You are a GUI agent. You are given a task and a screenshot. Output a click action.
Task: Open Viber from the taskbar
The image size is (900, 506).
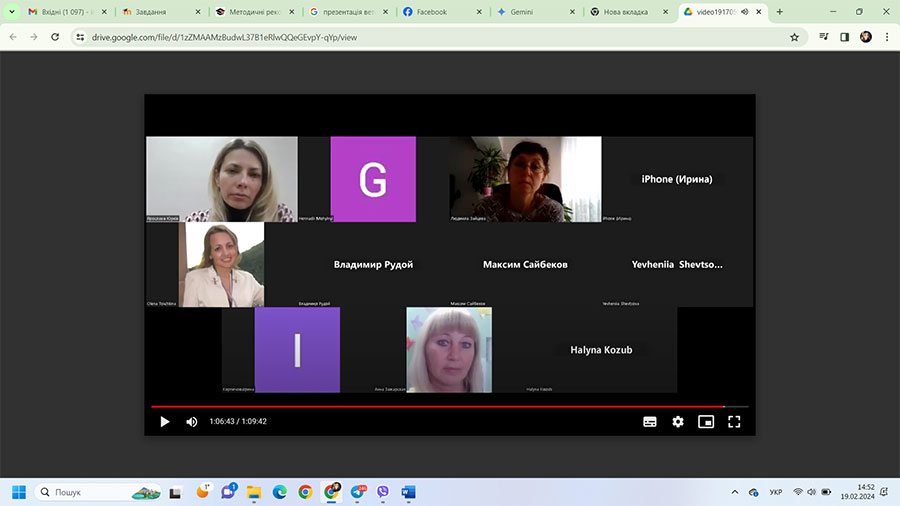[x=383, y=492]
